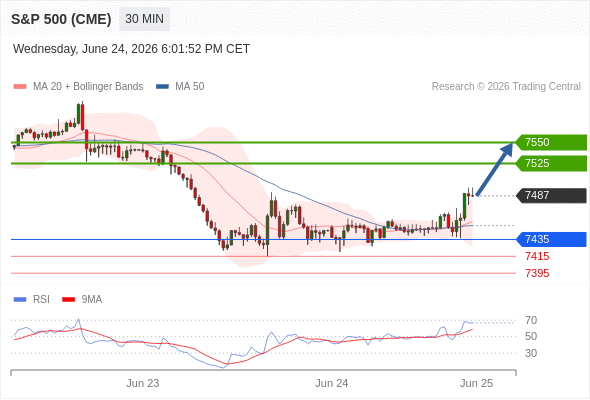Viewport: 590px width, 400px height.
Task: Click the Trading Central copyright text
Action: tap(506, 87)
